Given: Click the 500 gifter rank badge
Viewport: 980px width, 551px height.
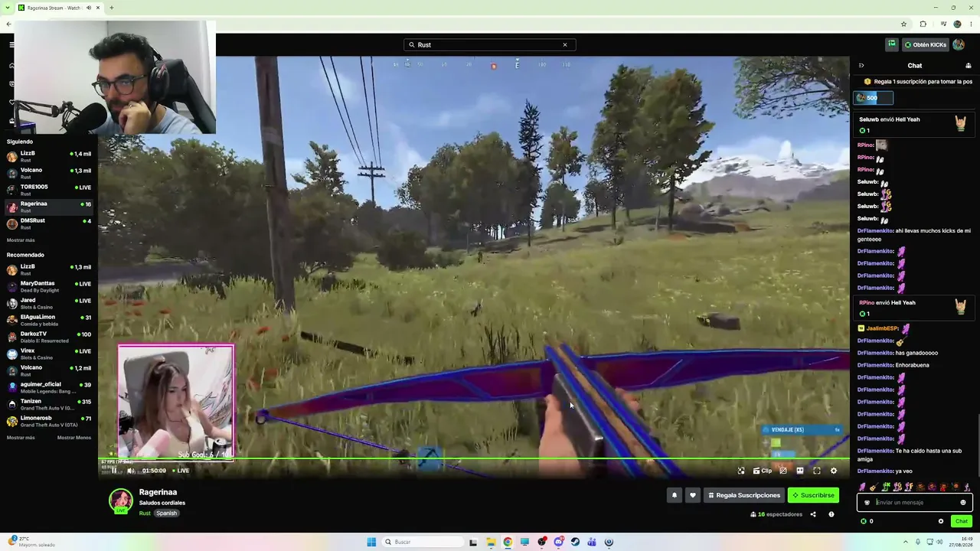Looking at the screenshot, I should click(873, 98).
